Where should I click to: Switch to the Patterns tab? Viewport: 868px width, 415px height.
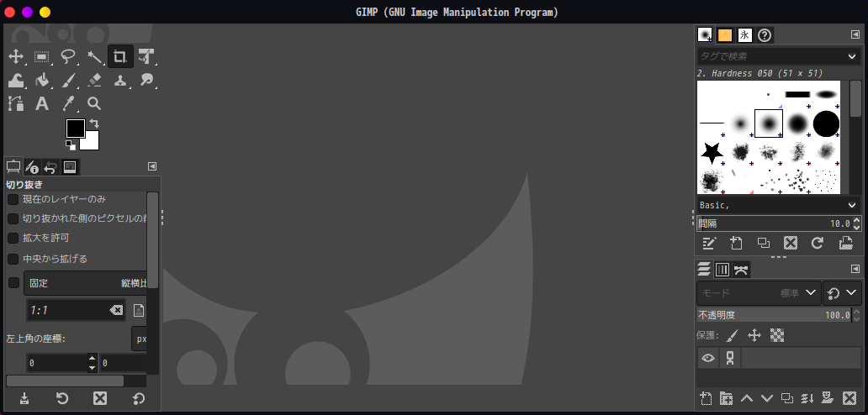pyautogui.click(x=725, y=34)
